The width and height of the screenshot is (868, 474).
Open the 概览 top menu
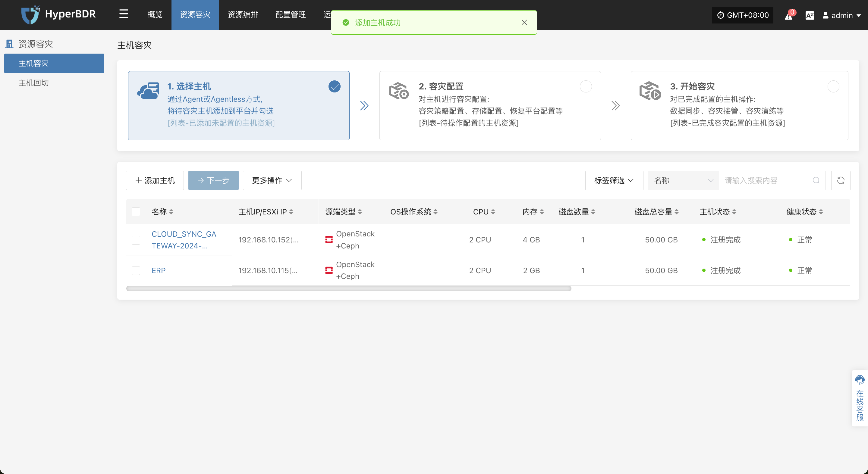[x=155, y=14]
